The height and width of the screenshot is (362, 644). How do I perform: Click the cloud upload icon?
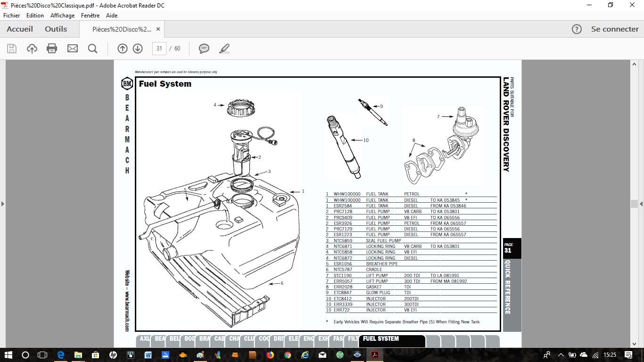point(32,49)
